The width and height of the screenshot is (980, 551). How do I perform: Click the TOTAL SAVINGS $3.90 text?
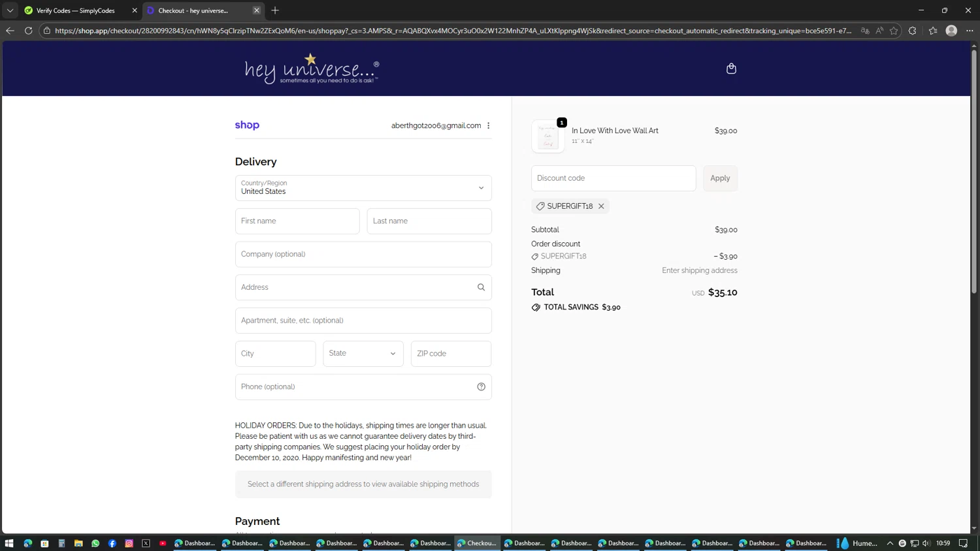(x=582, y=307)
